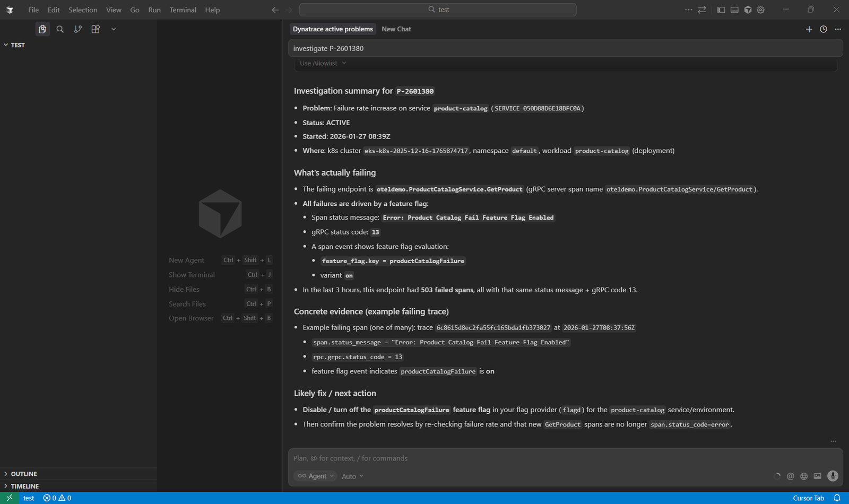Focus the chat prompt input field
Image resolution: width=849 pixels, height=504 pixels.
[x=565, y=458]
